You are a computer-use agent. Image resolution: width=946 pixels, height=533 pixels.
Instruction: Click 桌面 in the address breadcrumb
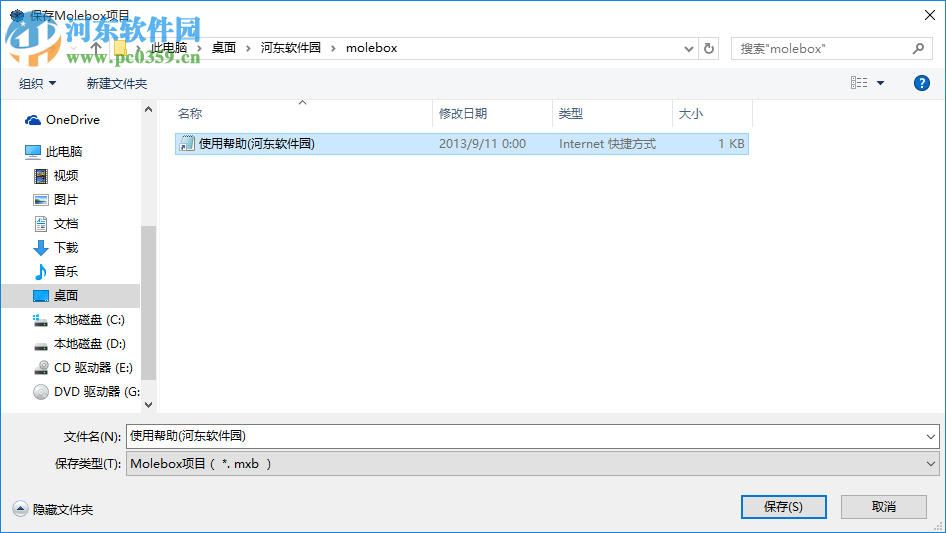(224, 48)
